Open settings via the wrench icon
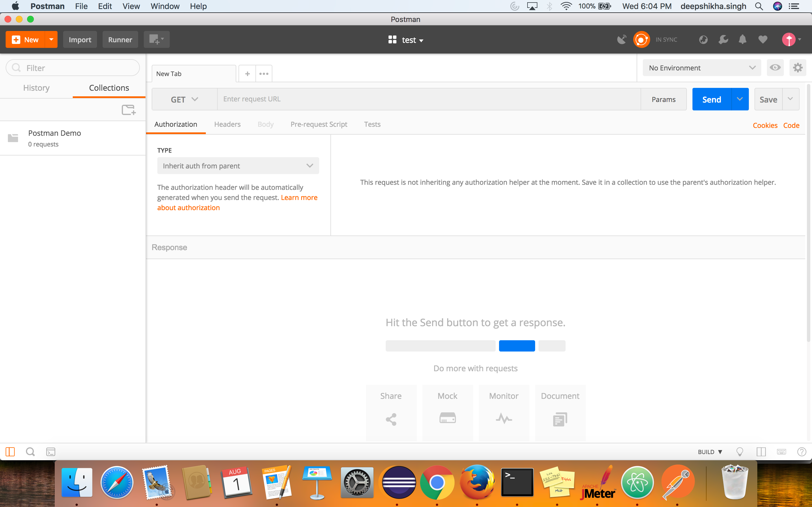Image resolution: width=812 pixels, height=507 pixels. tap(723, 39)
